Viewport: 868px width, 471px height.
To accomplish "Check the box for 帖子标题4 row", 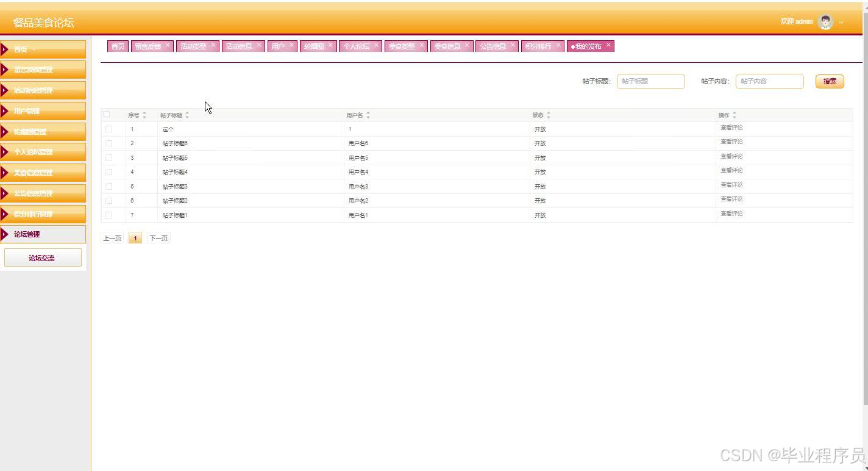I will pos(109,172).
